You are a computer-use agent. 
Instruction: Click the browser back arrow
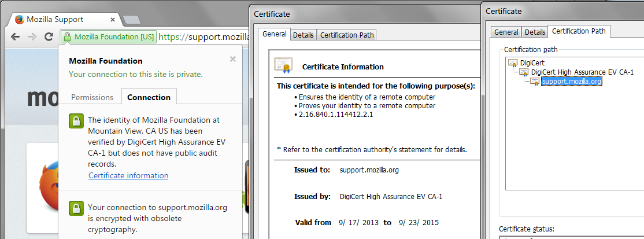click(x=15, y=36)
